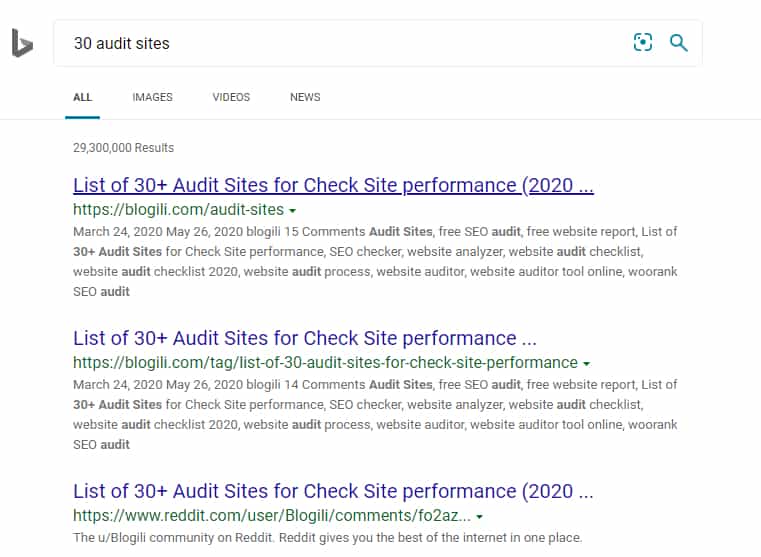Image resolution: width=761 pixels, height=557 pixels.
Task: Switch to the IMAGES tab
Action: point(152,97)
